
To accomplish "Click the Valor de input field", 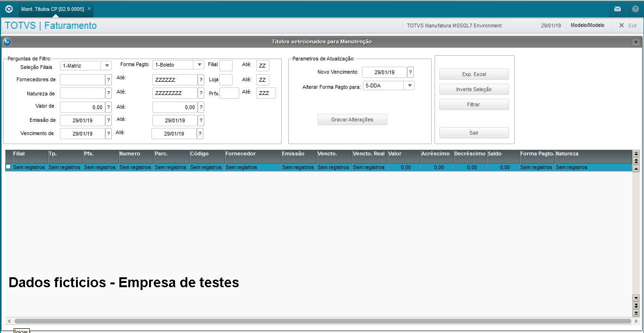I will click(x=82, y=107).
